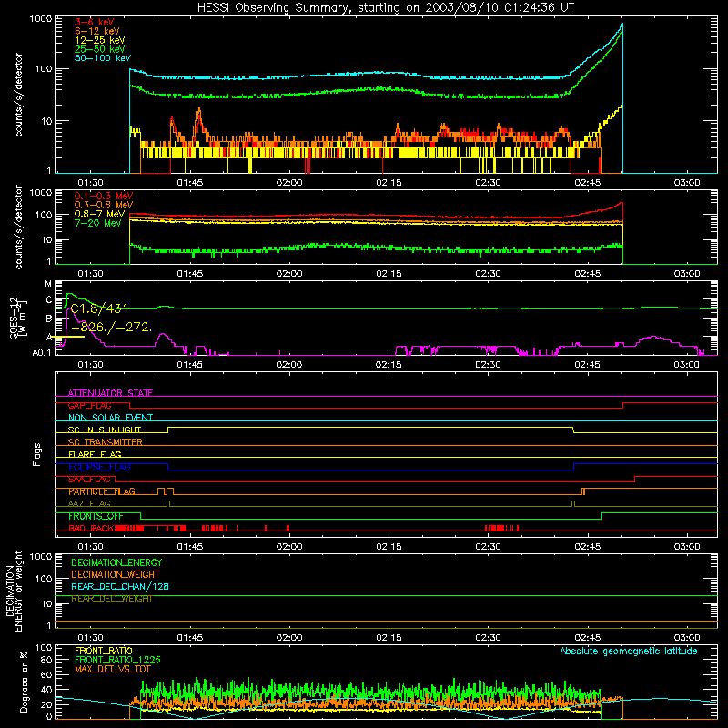Click the 0.8-7 MeV legend entry
The width and height of the screenshot is (728, 728).
(99, 214)
